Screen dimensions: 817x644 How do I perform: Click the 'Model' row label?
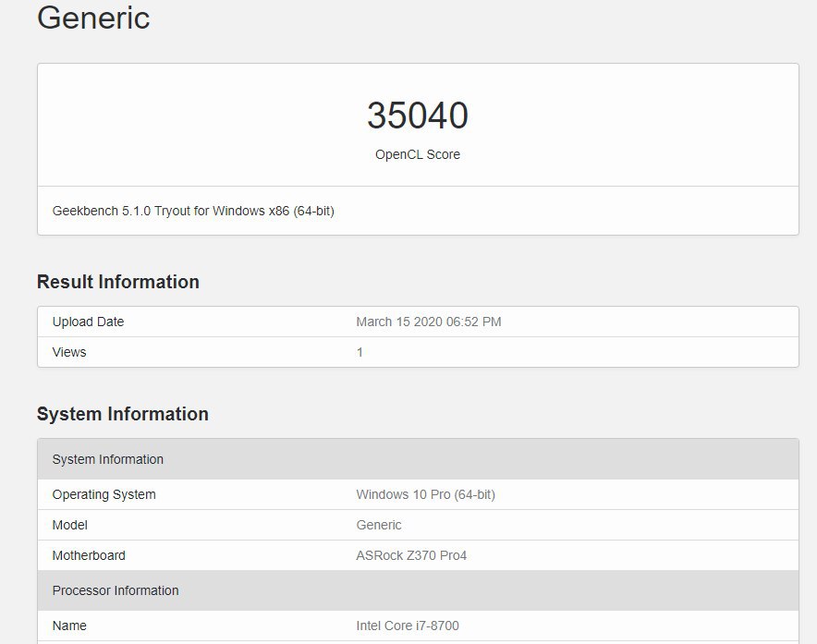pos(70,525)
